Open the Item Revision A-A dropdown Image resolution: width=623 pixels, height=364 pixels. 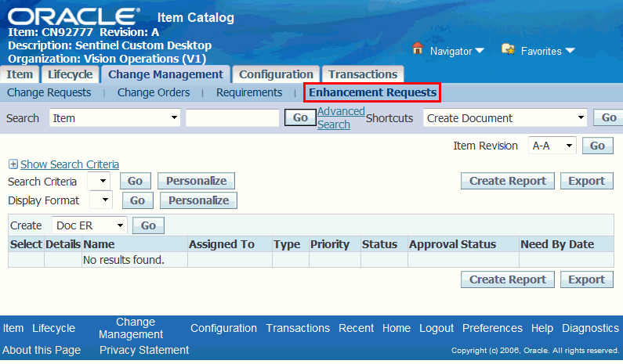click(552, 146)
